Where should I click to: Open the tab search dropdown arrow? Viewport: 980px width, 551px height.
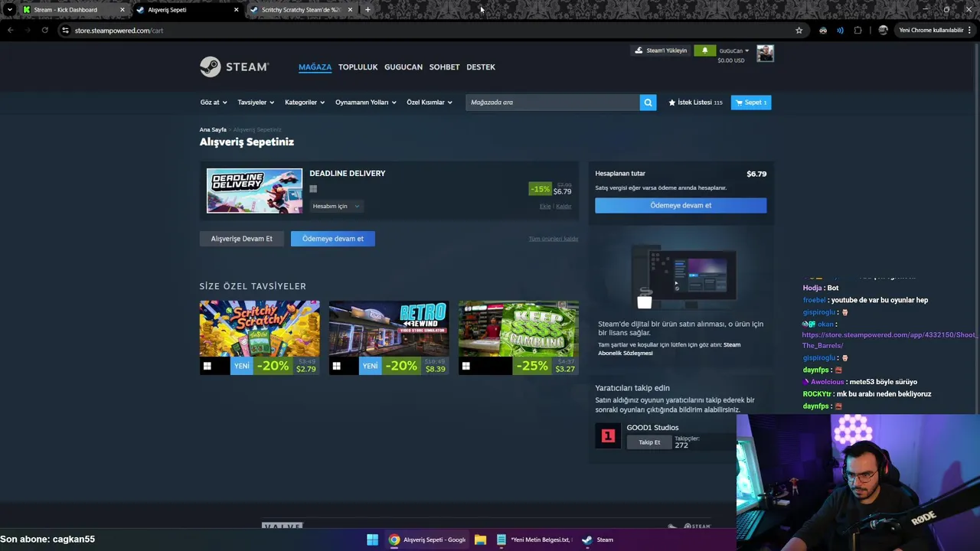point(9,10)
